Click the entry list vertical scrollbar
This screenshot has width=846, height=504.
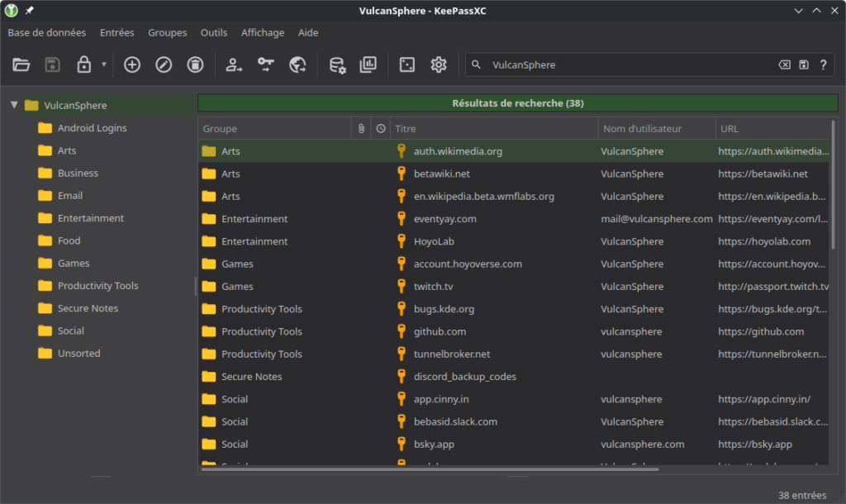click(x=833, y=184)
